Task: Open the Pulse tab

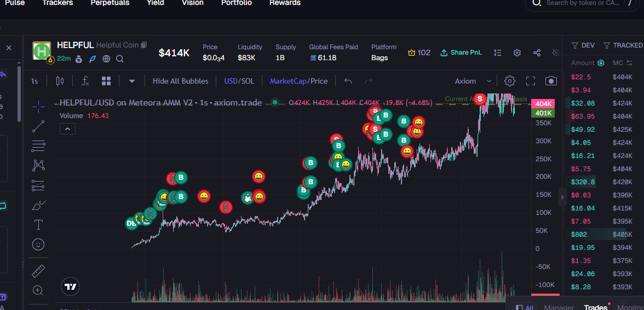Action: coord(15,3)
